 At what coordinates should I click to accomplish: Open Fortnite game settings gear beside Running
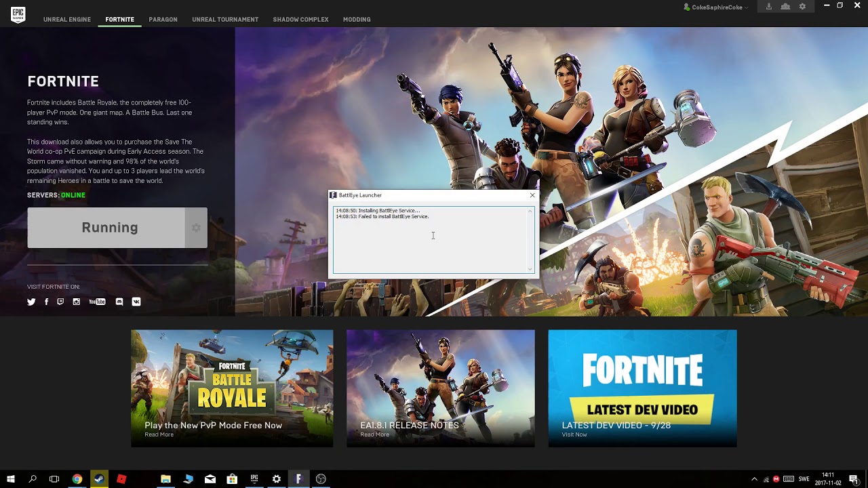point(196,228)
